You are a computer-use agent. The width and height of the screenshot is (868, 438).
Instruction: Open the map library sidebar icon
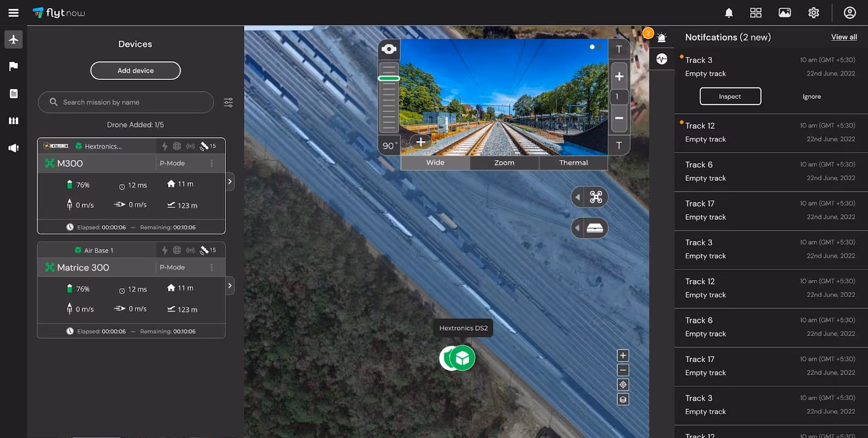tap(14, 120)
